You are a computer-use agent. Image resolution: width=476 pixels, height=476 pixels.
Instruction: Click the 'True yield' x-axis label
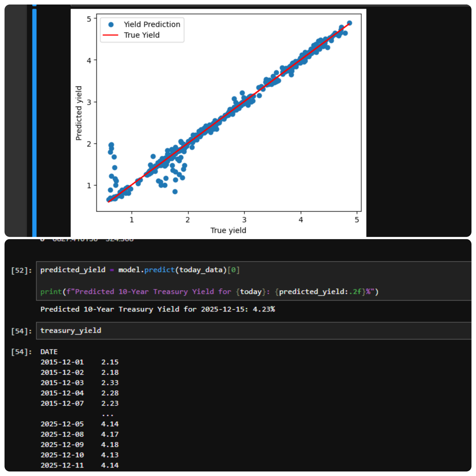point(228,230)
